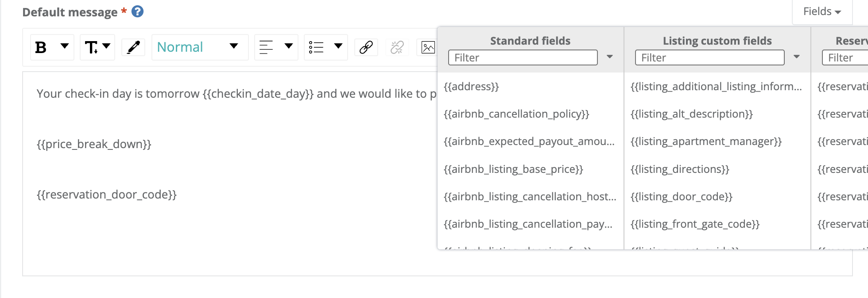Viewport: 868px width, 298px height.
Task: Select the text color brush icon
Action: pos(133,47)
